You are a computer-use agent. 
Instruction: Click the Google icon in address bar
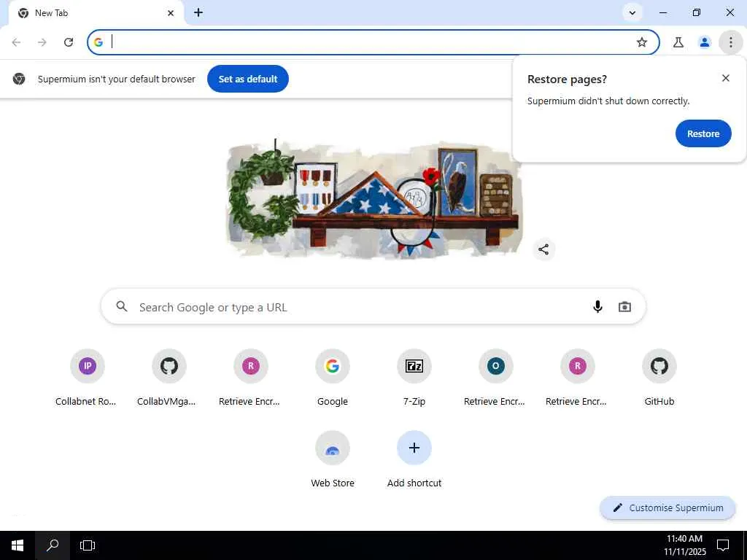tap(98, 42)
